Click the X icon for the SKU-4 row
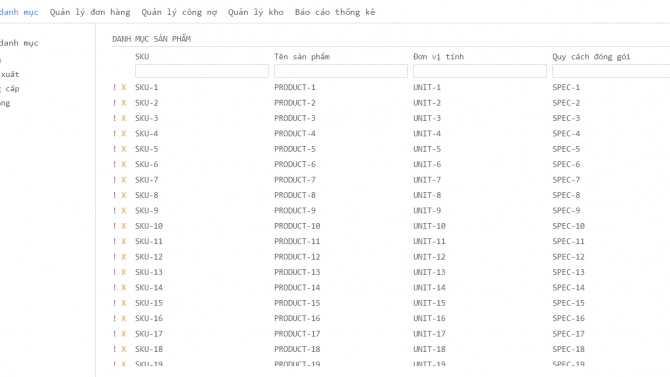 point(123,133)
